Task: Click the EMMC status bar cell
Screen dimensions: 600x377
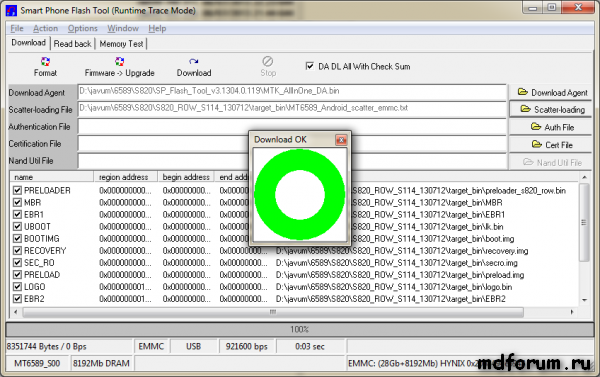Action: [151, 346]
